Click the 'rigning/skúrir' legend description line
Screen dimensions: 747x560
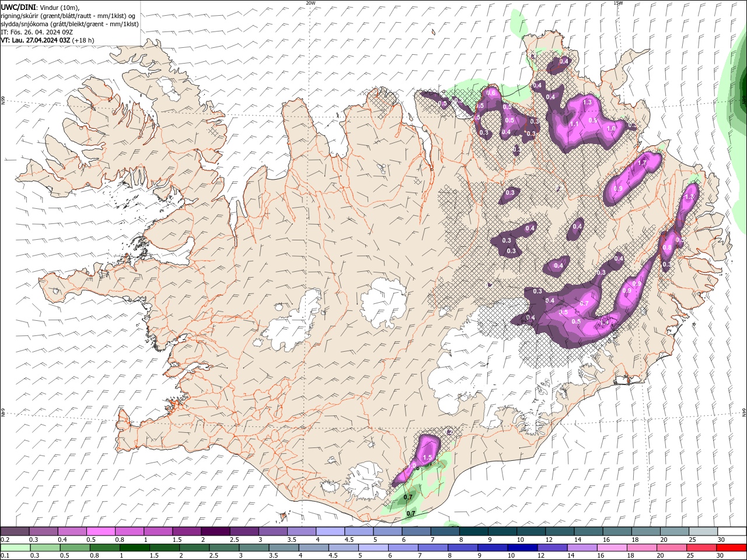point(68,16)
